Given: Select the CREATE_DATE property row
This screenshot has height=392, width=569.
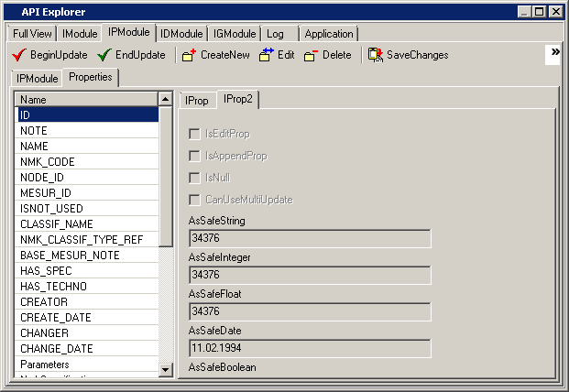Looking at the screenshot, I should pos(86,318).
